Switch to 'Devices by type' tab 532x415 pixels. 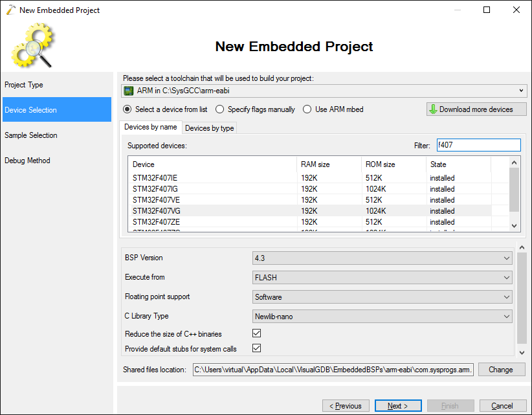click(209, 128)
